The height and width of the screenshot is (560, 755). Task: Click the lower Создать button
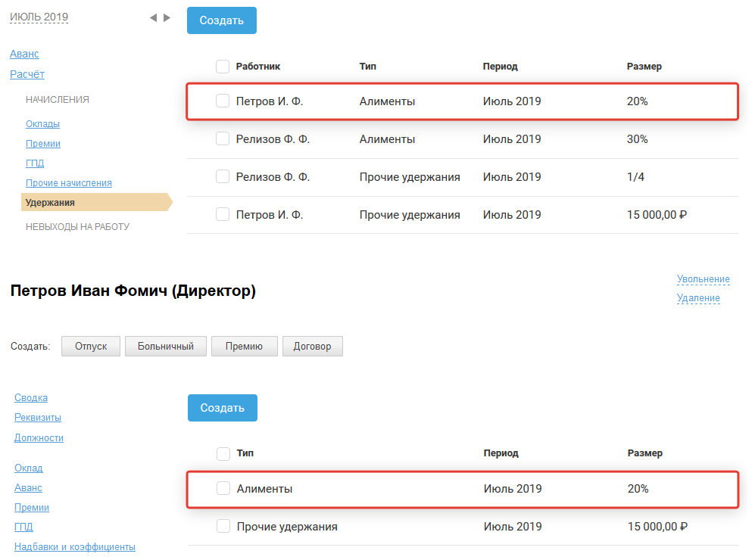tap(223, 407)
